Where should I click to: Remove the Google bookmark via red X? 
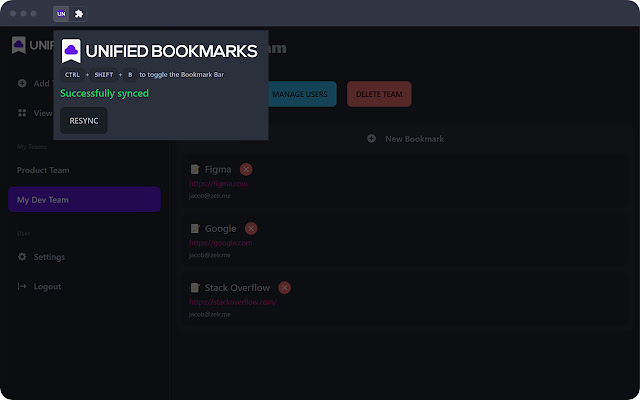(x=251, y=229)
